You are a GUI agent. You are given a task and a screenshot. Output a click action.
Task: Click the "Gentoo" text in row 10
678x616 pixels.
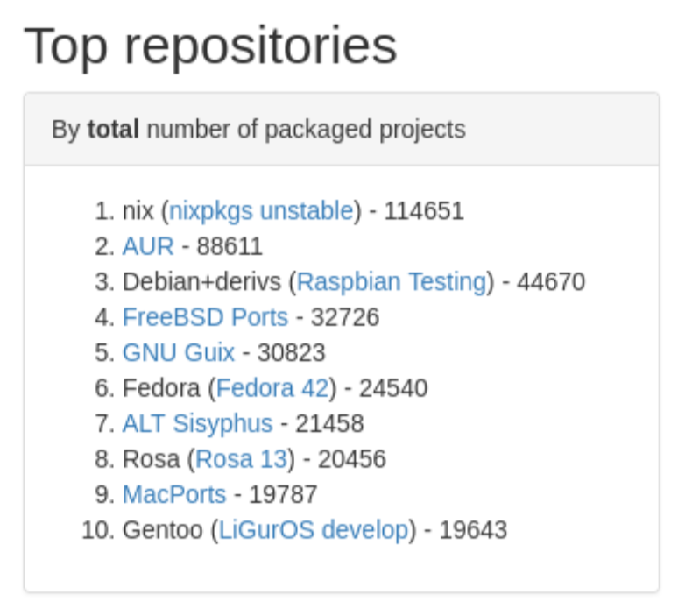[163, 530]
